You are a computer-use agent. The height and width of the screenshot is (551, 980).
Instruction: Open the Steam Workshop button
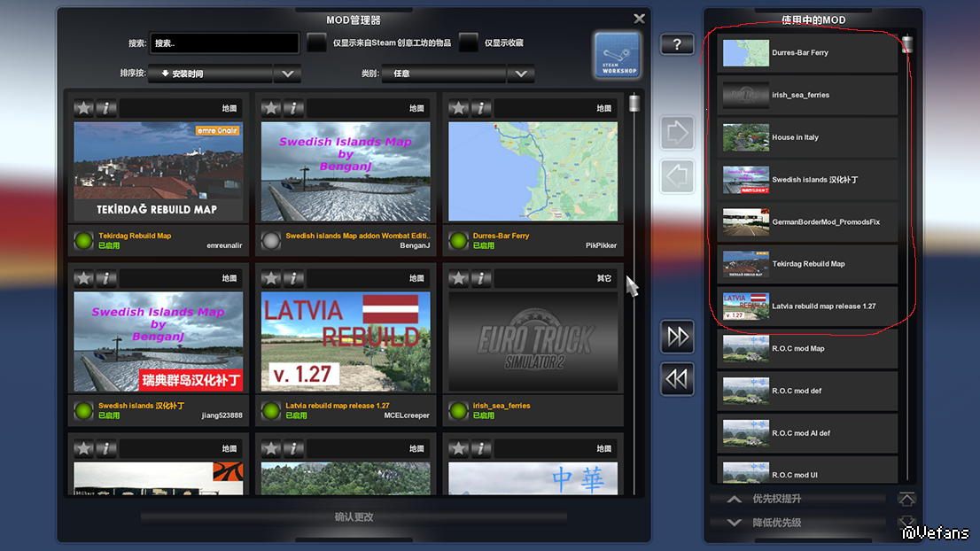click(618, 56)
